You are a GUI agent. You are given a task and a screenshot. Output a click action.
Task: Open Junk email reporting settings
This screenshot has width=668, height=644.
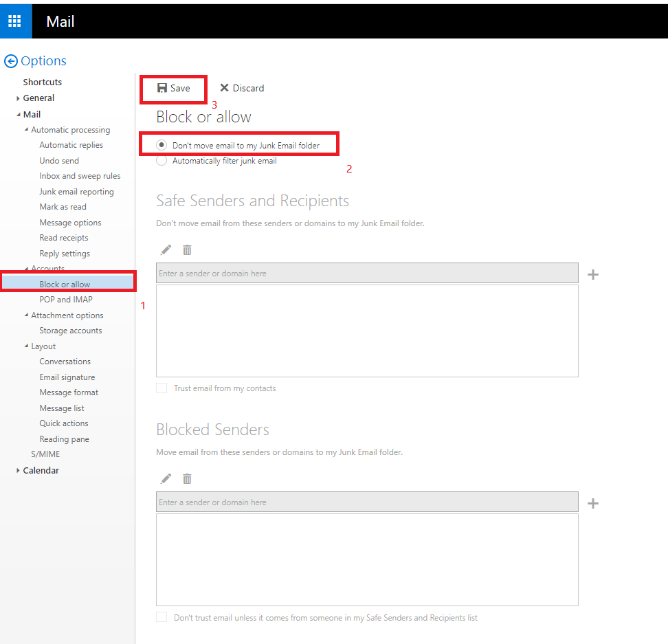pyautogui.click(x=76, y=192)
